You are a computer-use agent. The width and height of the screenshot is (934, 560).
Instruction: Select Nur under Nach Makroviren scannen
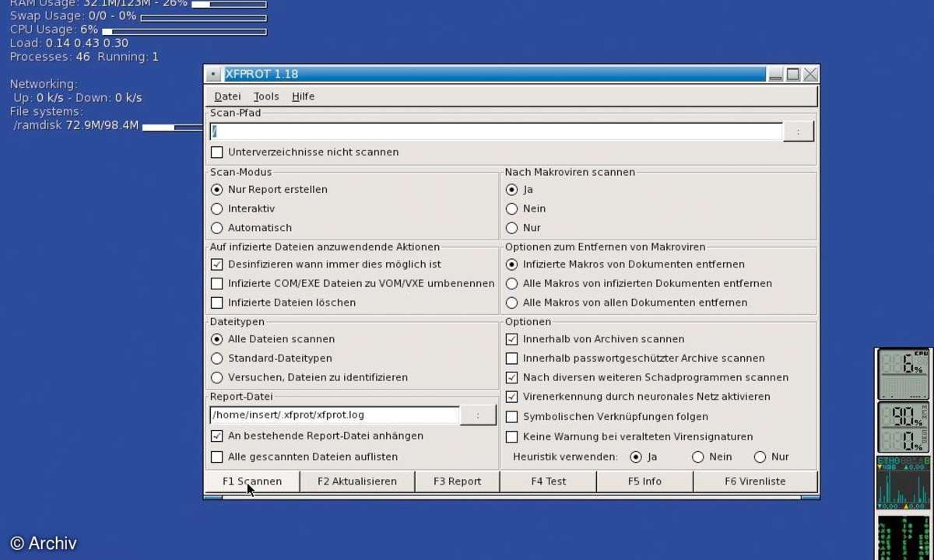coord(511,229)
